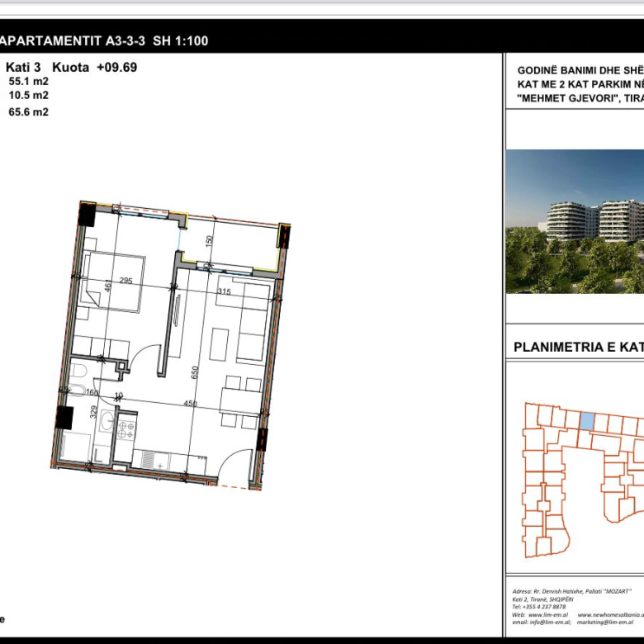The height and width of the screenshot is (644, 644).
Task: Click the coffee table beside the sofa
Action: tap(218, 343)
